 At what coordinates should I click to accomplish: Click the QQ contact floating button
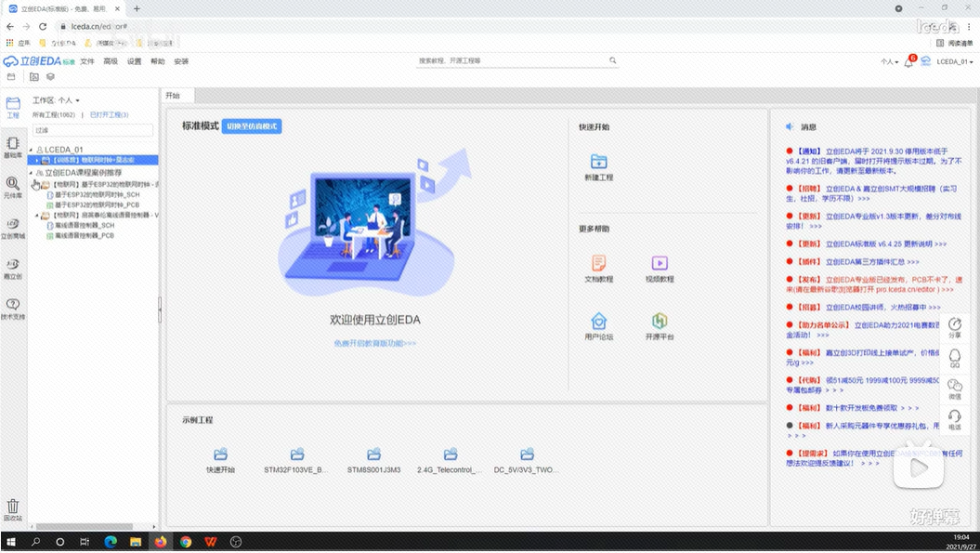tap(954, 359)
